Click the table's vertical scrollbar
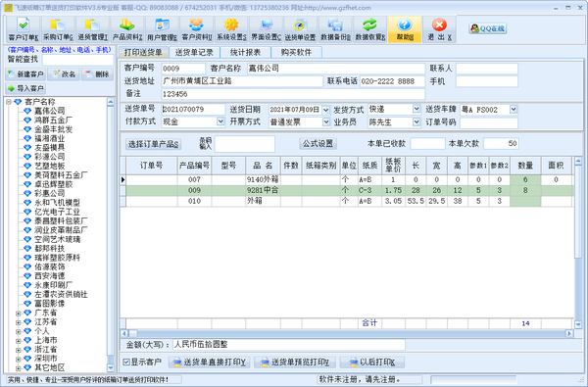Viewport: 588px width, 387px height. pos(578,243)
